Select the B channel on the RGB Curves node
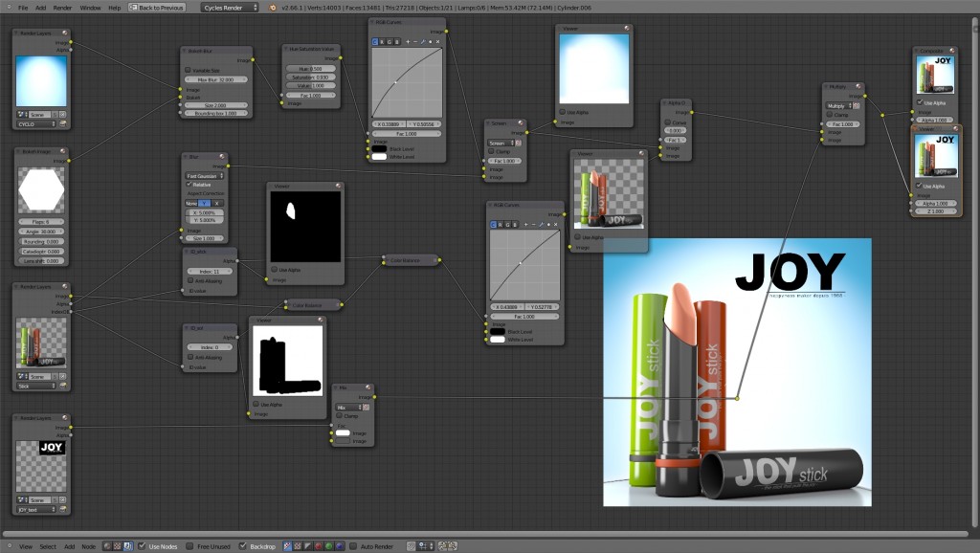 pos(397,41)
